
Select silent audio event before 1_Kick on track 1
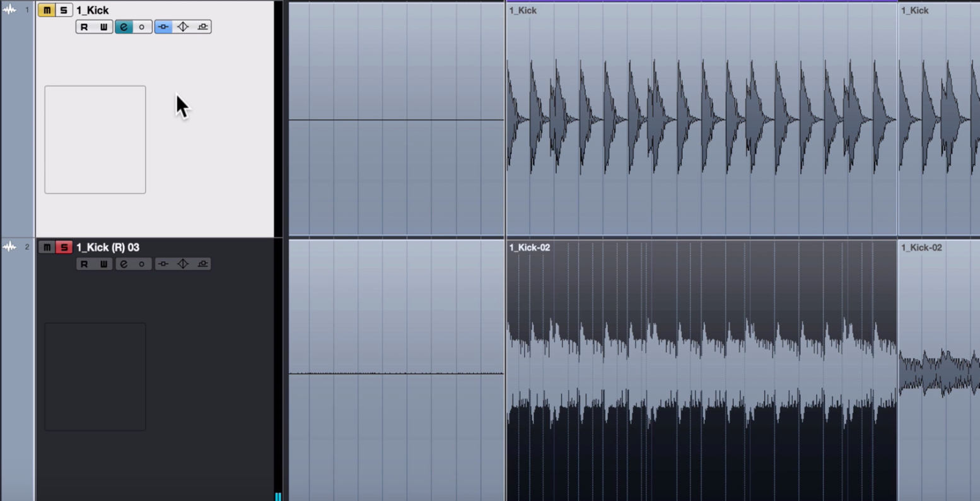click(397, 119)
